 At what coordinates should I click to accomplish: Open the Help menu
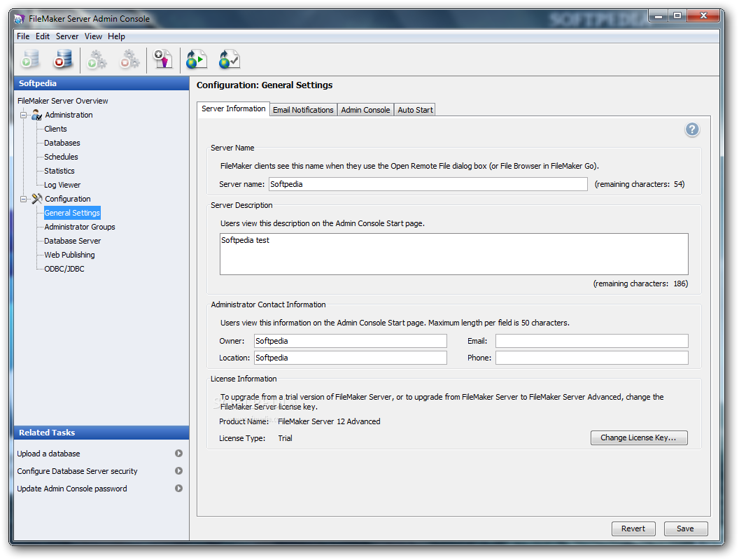(x=116, y=36)
